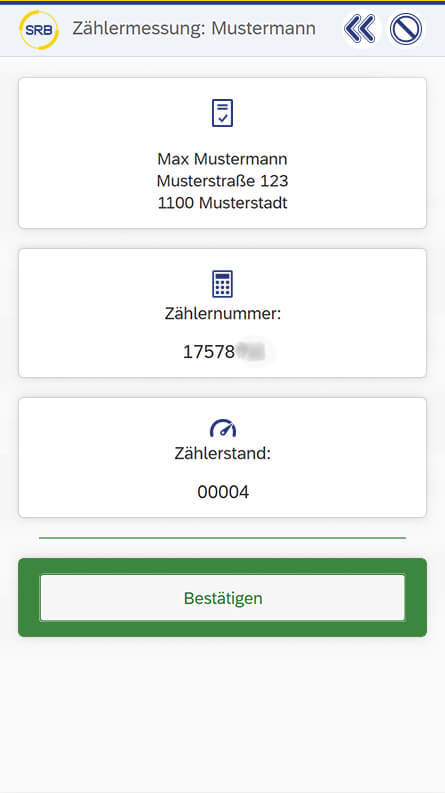445x793 pixels.
Task: Click the calculator icon above Zählernummer
Action: (222, 284)
